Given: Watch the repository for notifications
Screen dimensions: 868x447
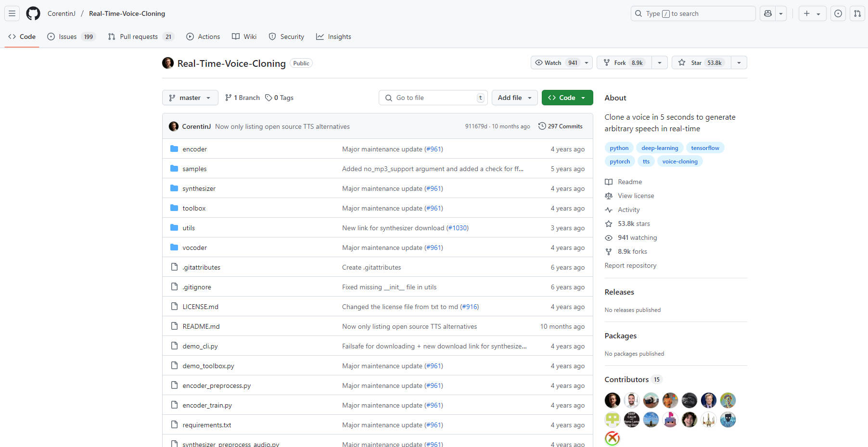Looking at the screenshot, I should (x=556, y=62).
